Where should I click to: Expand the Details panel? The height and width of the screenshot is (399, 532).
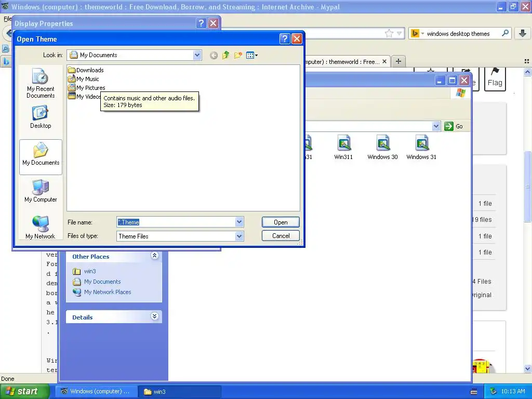tap(154, 316)
